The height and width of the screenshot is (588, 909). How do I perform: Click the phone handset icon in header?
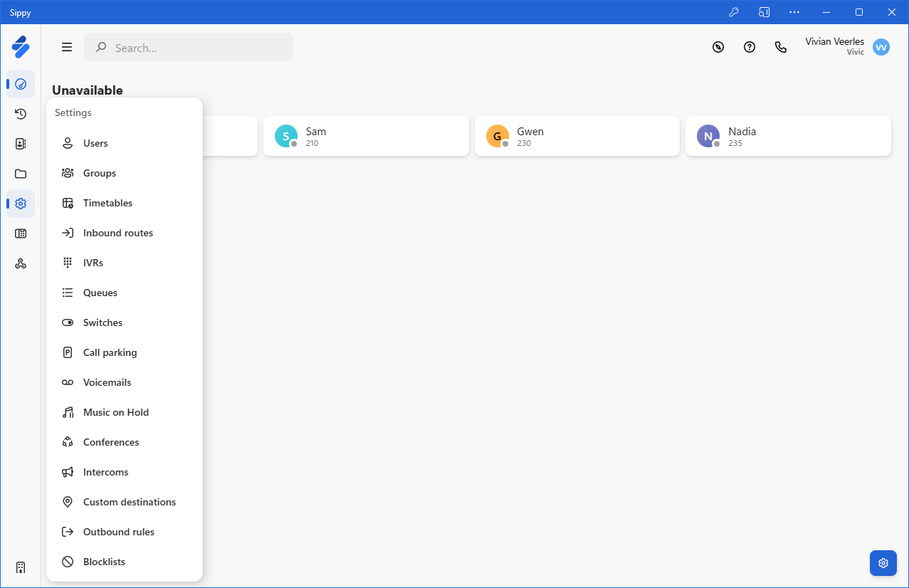(x=781, y=47)
